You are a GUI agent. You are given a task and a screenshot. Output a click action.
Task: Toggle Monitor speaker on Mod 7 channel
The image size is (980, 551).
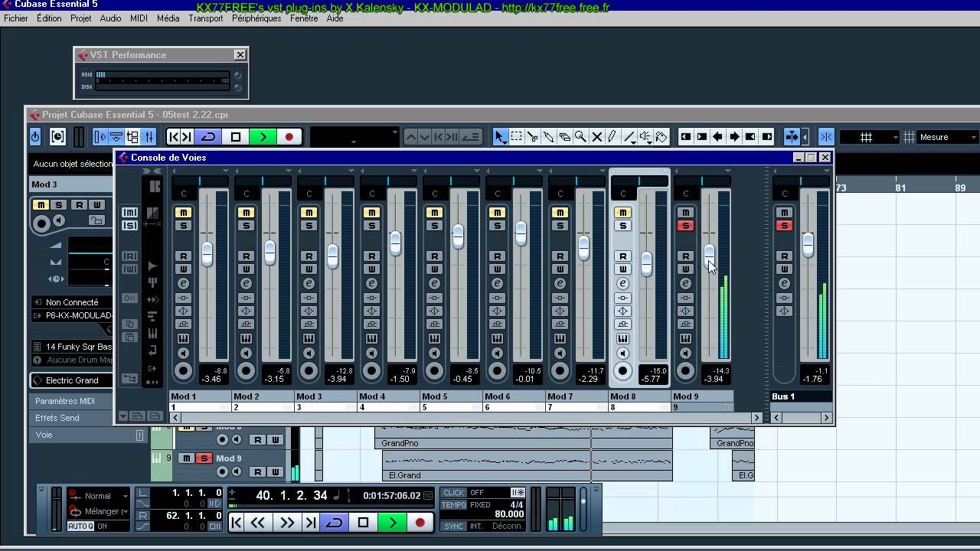click(x=560, y=354)
